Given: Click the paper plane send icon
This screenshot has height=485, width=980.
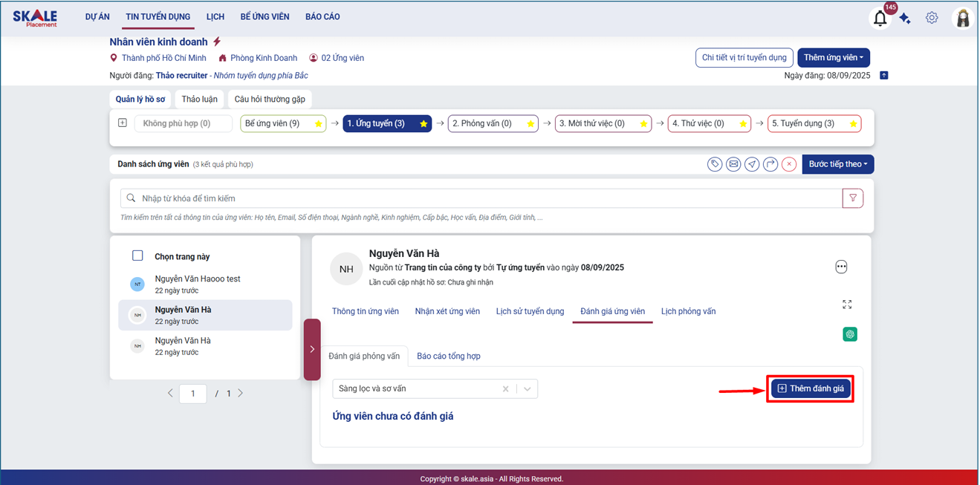Looking at the screenshot, I should point(752,164).
